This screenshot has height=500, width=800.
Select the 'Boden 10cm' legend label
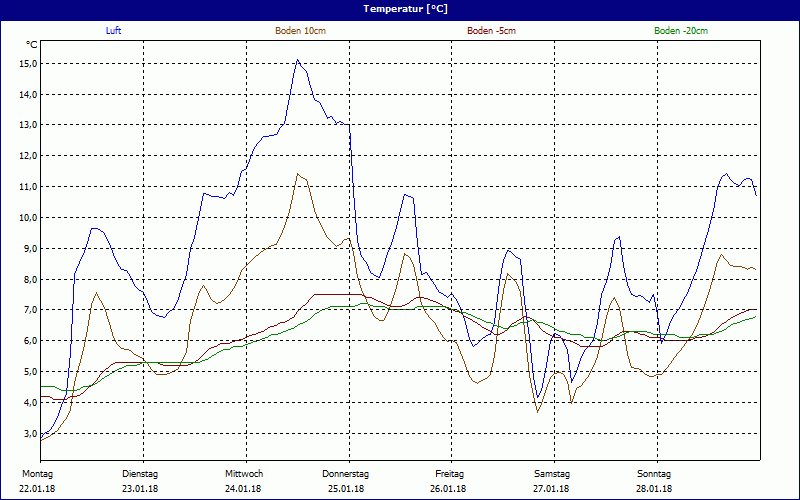301,31
